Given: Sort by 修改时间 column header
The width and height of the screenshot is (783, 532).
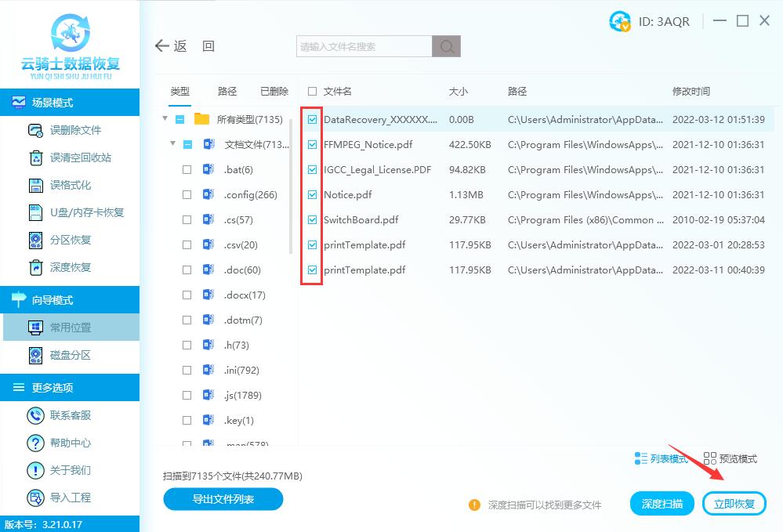Looking at the screenshot, I should click(691, 92).
